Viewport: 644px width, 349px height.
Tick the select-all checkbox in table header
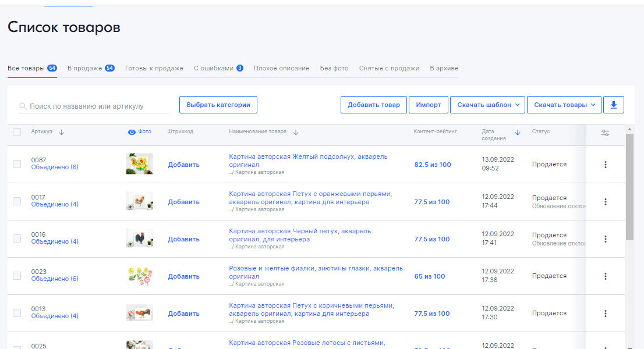coord(17,132)
